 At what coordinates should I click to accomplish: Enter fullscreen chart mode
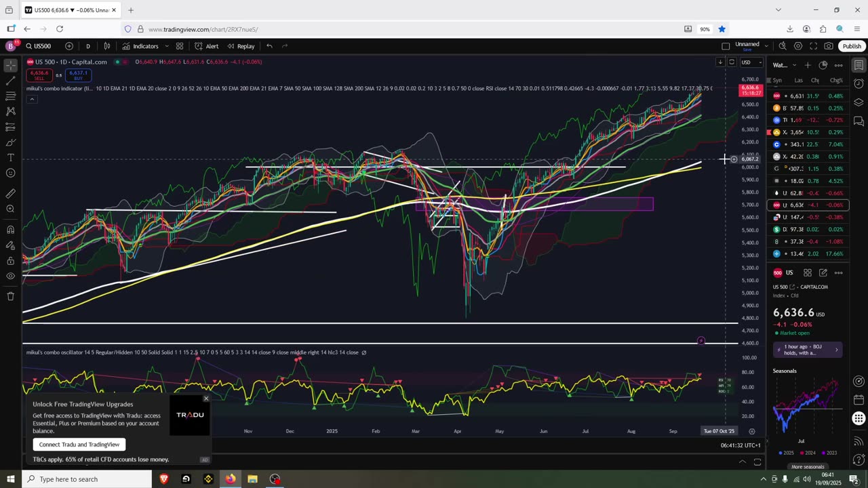tap(813, 46)
